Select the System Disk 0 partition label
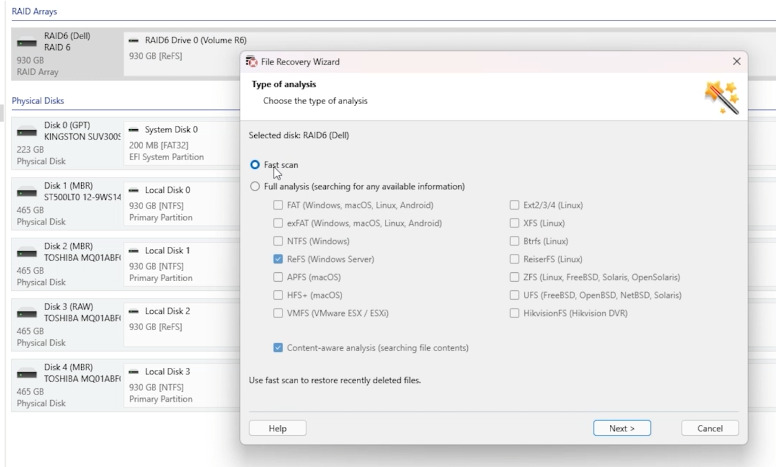This screenshot has height=467, width=776. [x=171, y=130]
